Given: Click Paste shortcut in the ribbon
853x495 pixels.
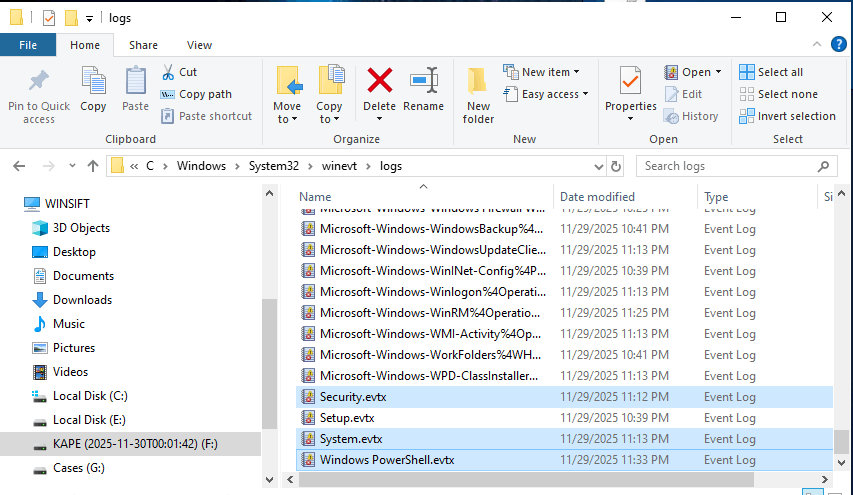Looking at the screenshot, I should pyautogui.click(x=206, y=116).
